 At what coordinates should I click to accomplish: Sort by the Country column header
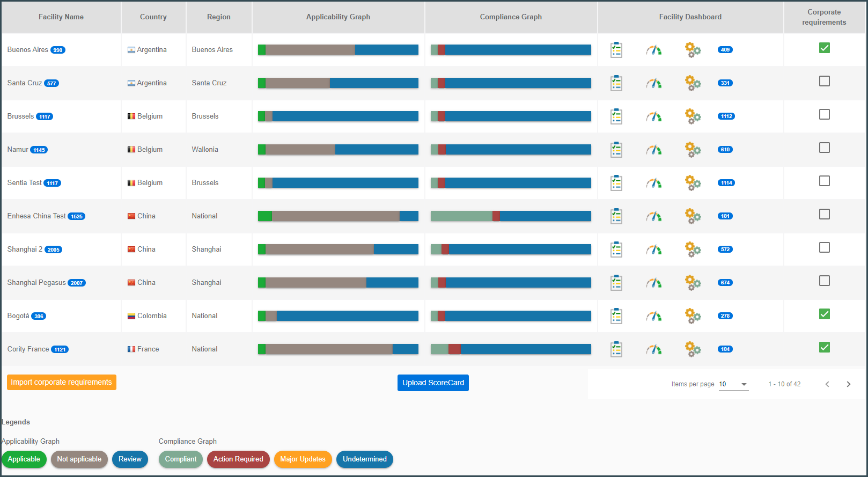pos(153,17)
